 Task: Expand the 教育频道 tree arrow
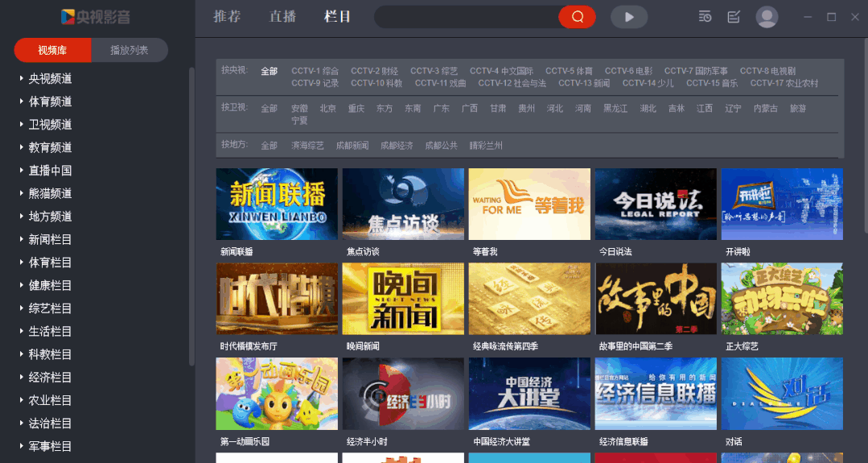(x=21, y=147)
